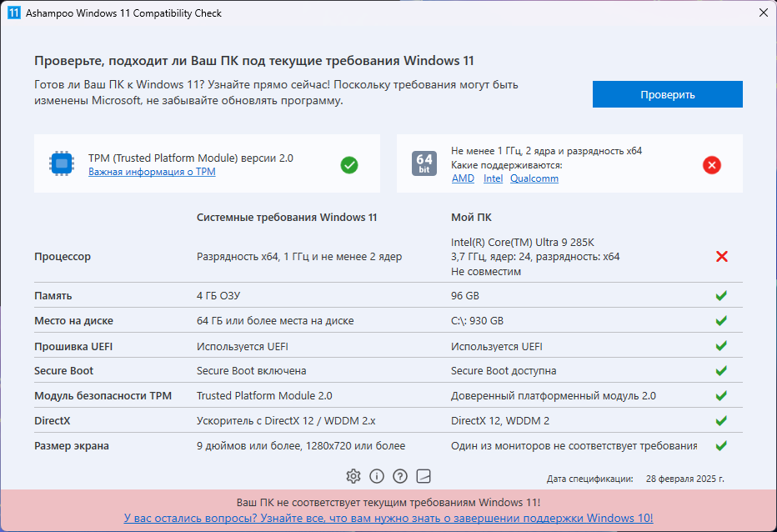Screen dimensions: 777x532
Task: Click the Проверить button
Action: click(667, 94)
